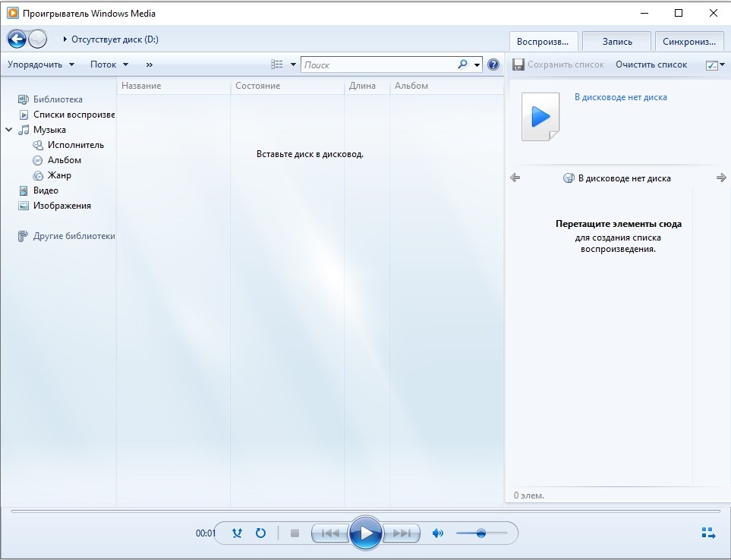Sort by the Длина column header
This screenshot has width=731, height=560.
click(367, 86)
